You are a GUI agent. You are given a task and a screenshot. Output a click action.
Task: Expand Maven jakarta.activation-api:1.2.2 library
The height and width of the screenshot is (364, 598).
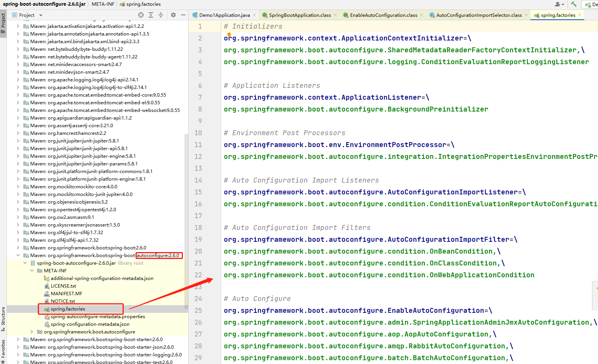coord(18,26)
